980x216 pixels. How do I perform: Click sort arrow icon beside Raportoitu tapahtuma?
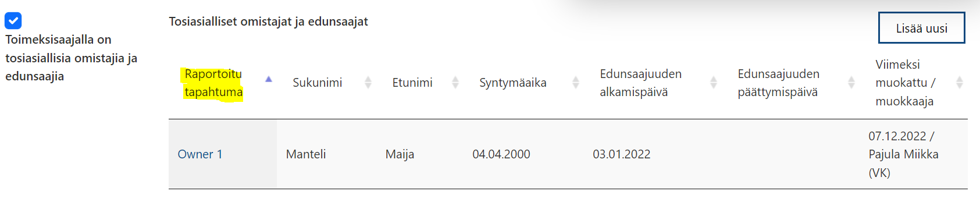coord(269,79)
